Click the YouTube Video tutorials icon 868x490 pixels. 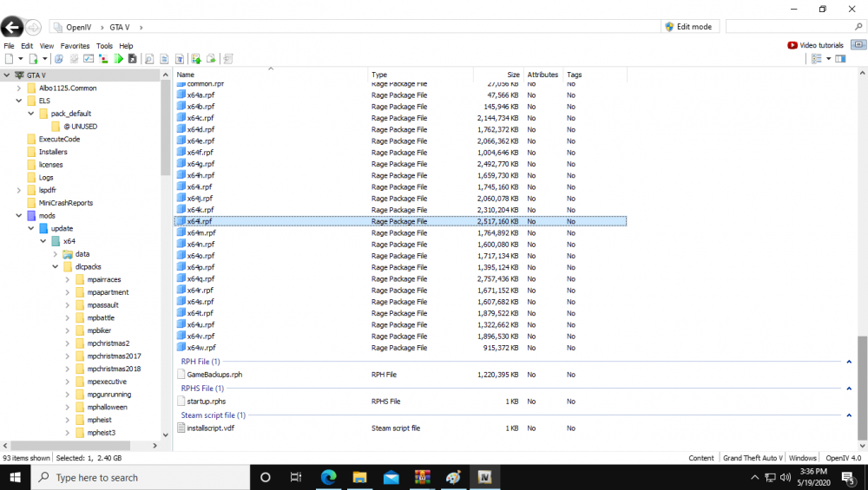(792, 45)
